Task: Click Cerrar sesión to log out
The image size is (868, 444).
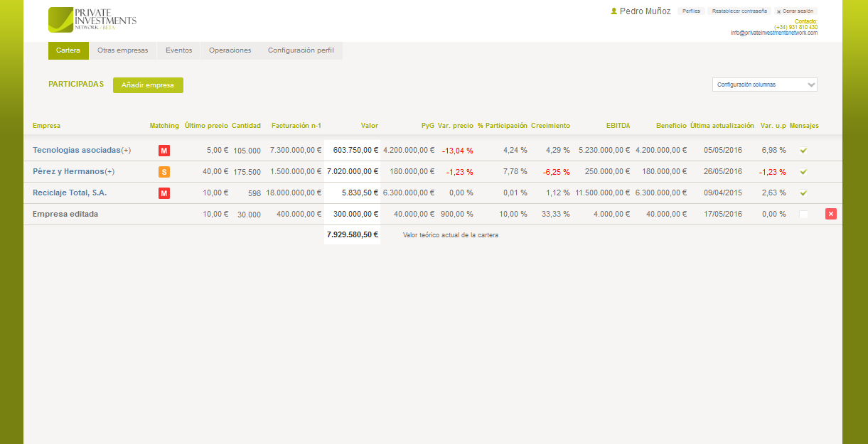Action: coord(795,11)
